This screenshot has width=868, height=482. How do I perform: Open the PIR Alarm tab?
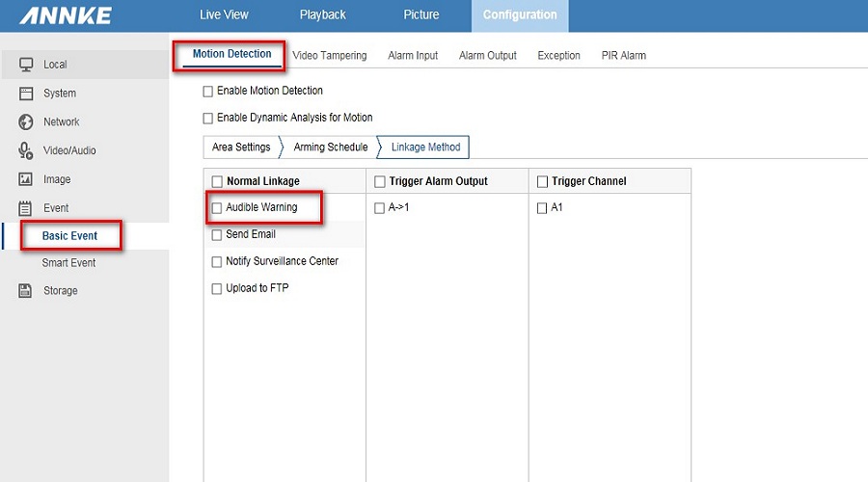click(x=624, y=55)
